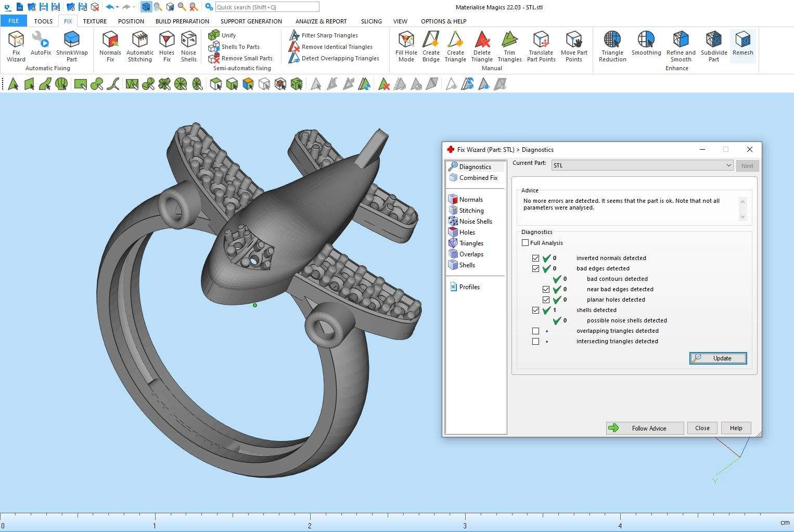Uncheck the inverted normals detected box

click(535, 258)
